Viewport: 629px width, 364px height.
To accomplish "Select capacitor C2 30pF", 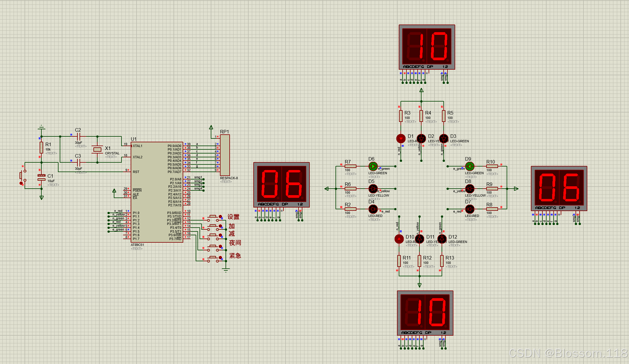I will coord(79,136).
